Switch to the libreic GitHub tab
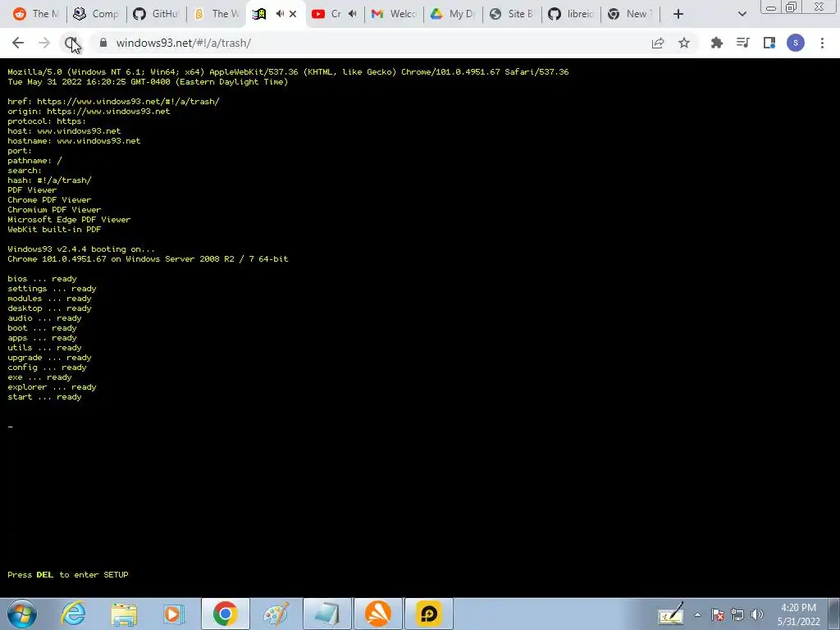The image size is (840, 630). coord(572,14)
